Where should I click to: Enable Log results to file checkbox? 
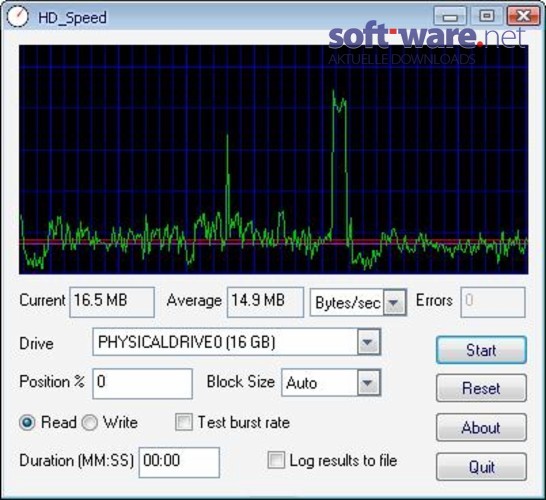click(276, 460)
